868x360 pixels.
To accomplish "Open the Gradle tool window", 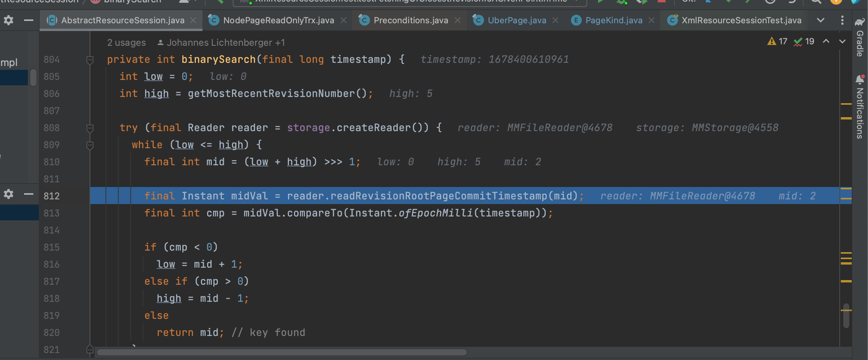I will coord(860,38).
